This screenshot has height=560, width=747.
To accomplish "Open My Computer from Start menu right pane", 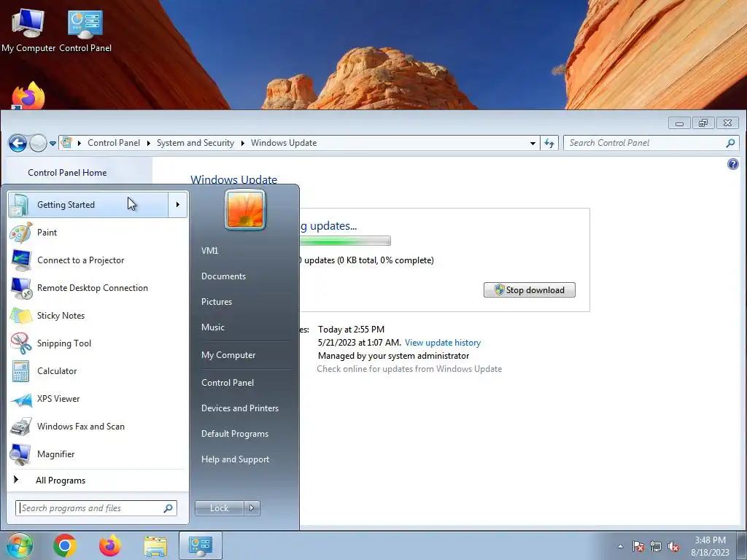I will 228,355.
